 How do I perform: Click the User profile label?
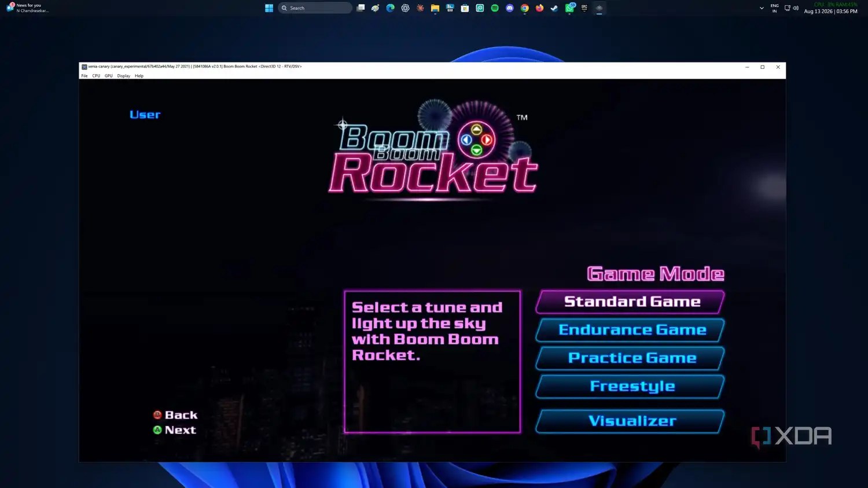tap(145, 115)
